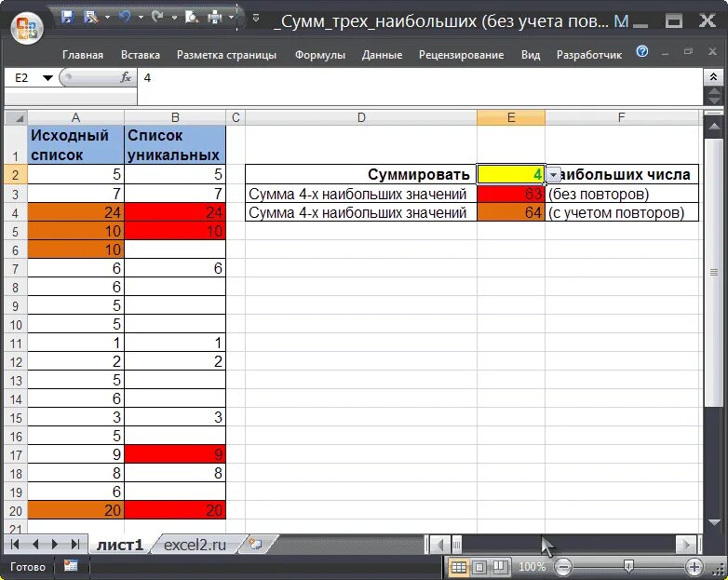Image resolution: width=728 pixels, height=580 pixels.
Task: Click the horizontal scrollbar thumb
Action: click(457, 544)
